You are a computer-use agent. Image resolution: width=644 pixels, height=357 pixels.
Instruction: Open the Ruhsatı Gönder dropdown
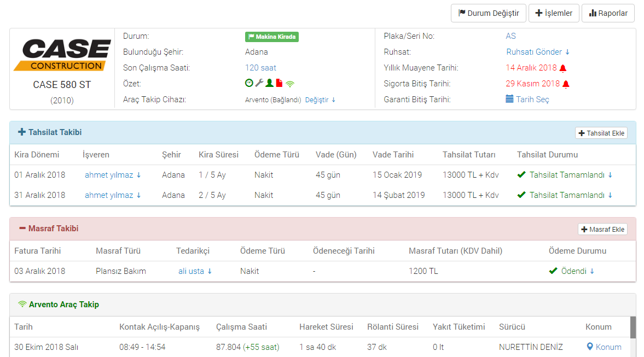click(x=538, y=52)
